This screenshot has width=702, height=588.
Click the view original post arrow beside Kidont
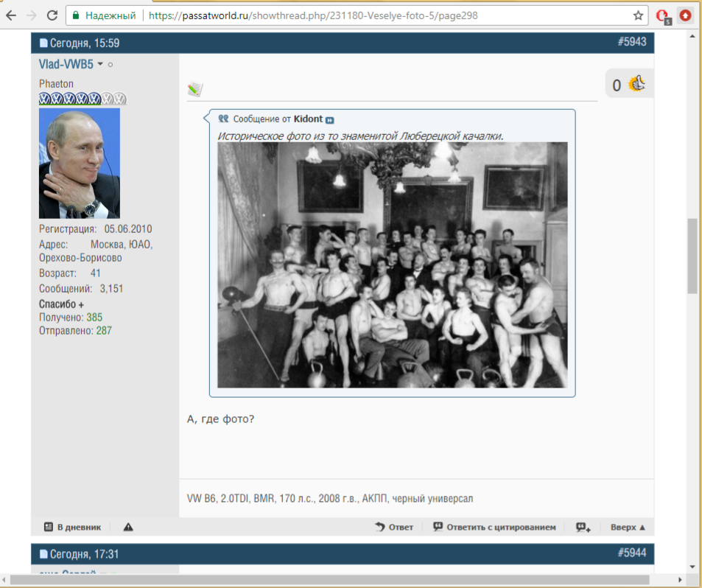330,119
